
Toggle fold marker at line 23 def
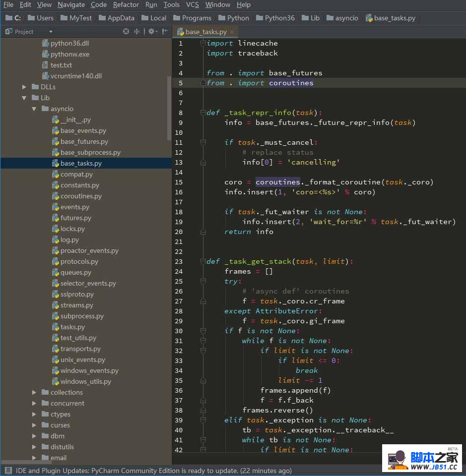pyautogui.click(x=203, y=261)
